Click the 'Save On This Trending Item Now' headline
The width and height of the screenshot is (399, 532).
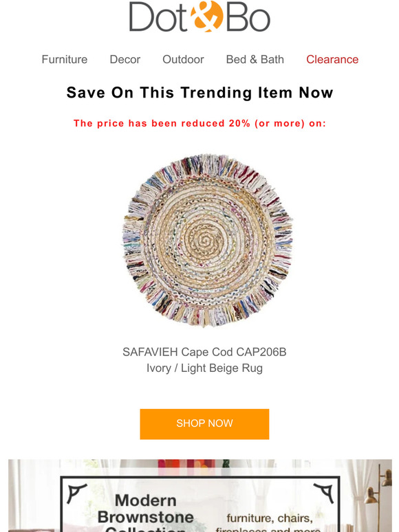199,93
